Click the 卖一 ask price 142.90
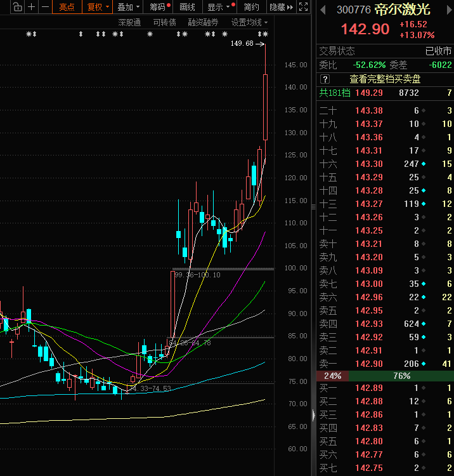This screenshot has height=476, width=454. tap(369, 364)
